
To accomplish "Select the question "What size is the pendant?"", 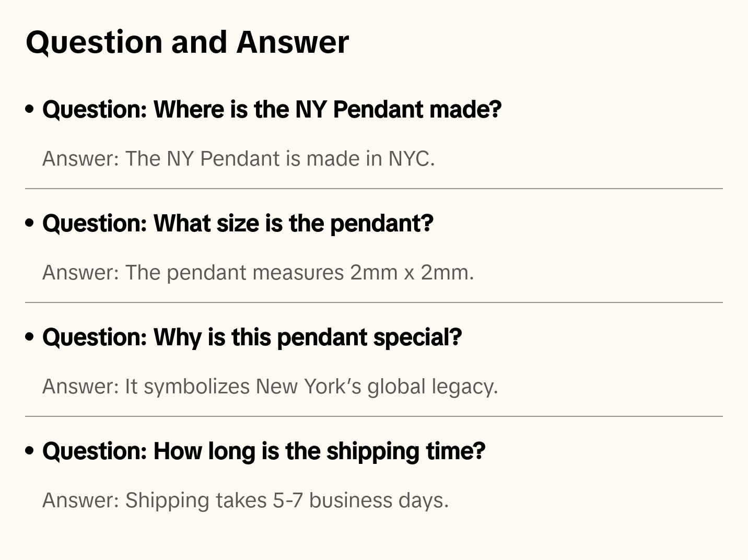I will click(238, 224).
